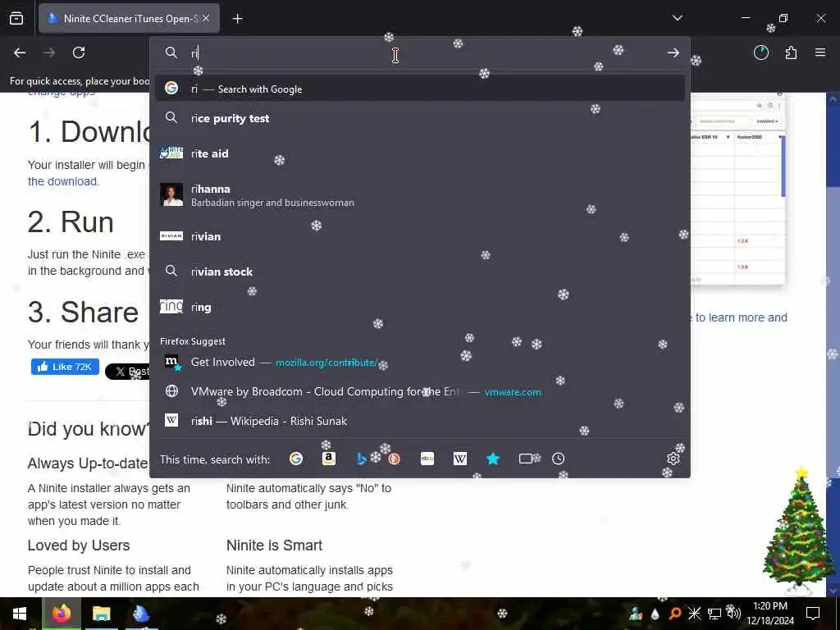Screen dimensions: 840x630
Task: Choose 'rivian' suggestion
Action: coord(420,236)
